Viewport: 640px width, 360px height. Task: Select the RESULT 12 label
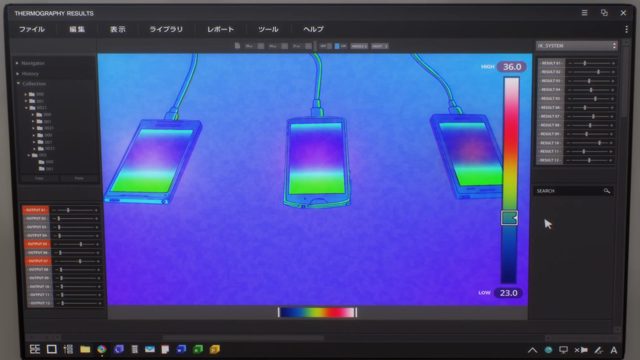tap(549, 160)
